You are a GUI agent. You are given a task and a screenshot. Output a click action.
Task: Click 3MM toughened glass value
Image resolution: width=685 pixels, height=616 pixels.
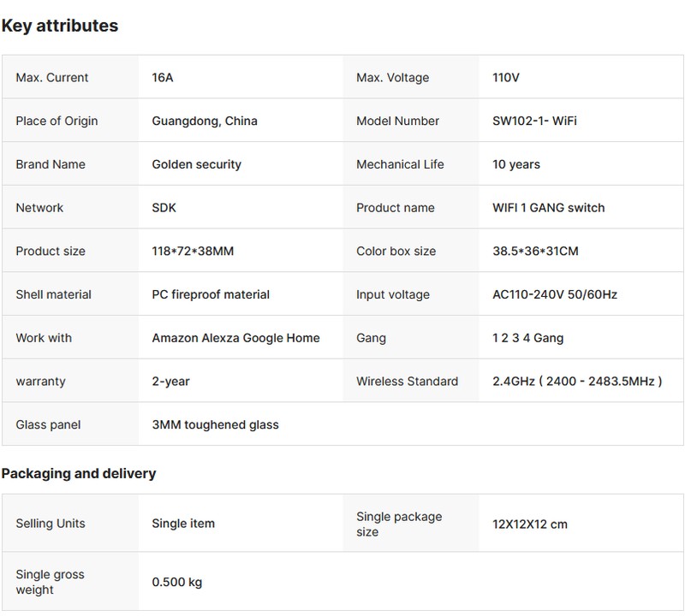(x=215, y=424)
